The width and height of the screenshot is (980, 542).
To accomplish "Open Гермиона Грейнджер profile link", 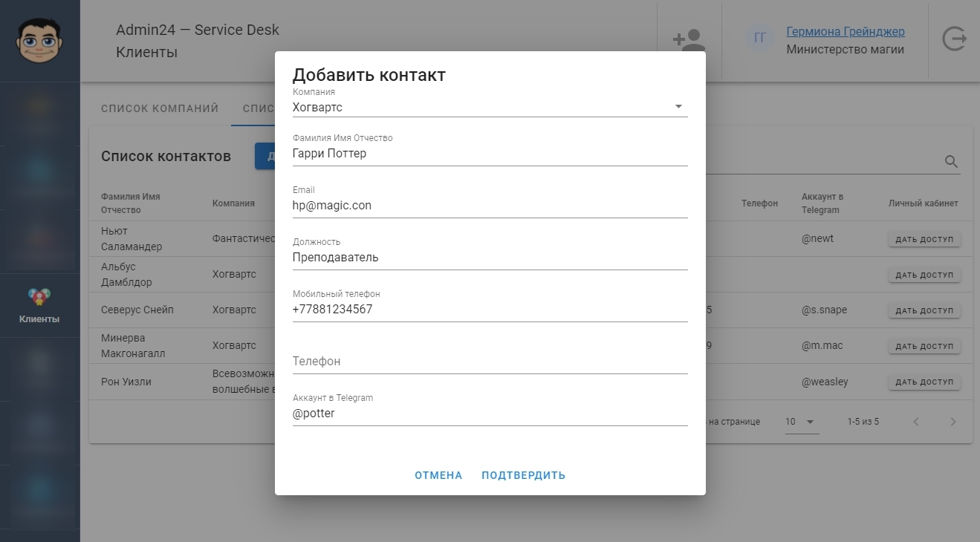I will [846, 32].
